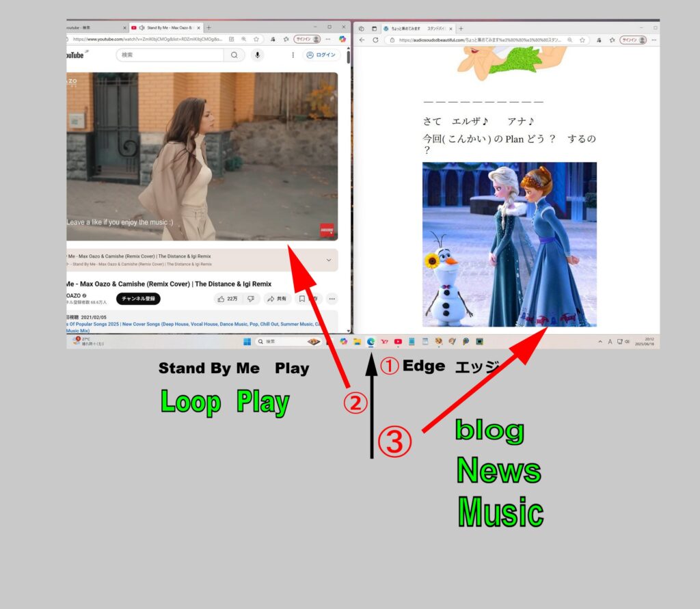Go back in the blog window
Screen dimensions: 700x609
[362, 40]
